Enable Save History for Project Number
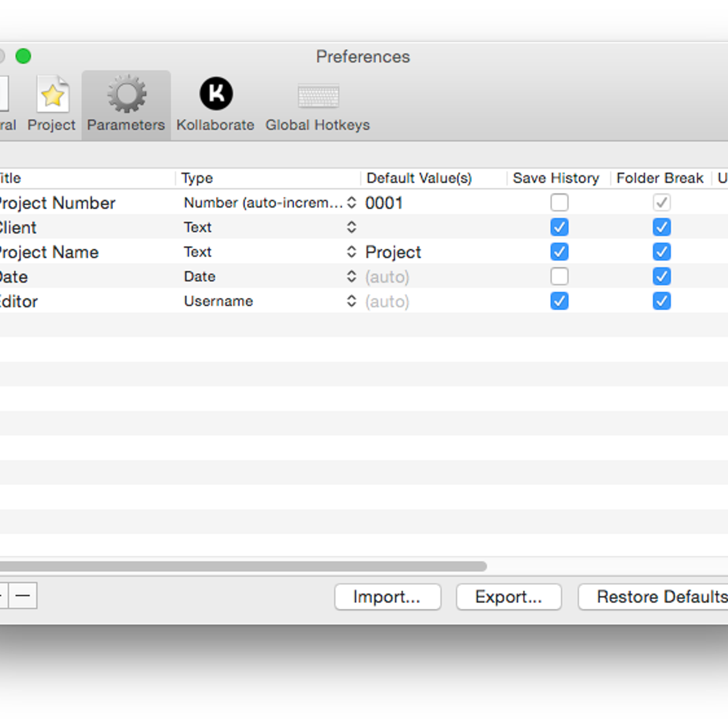The width and height of the screenshot is (728, 728). [x=559, y=203]
